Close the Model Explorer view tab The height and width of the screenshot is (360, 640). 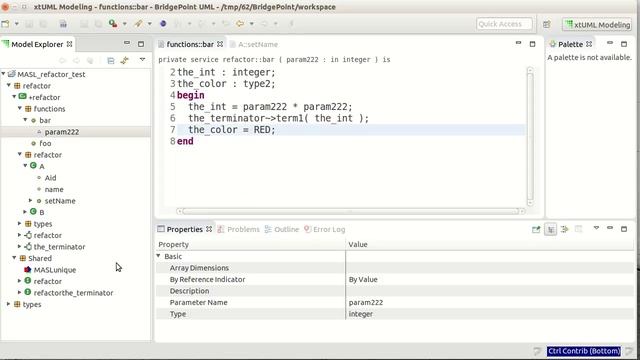pyautogui.click(x=69, y=44)
